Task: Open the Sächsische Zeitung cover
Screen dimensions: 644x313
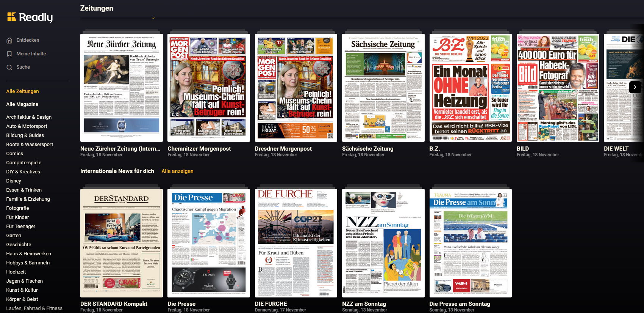Action: click(x=383, y=88)
